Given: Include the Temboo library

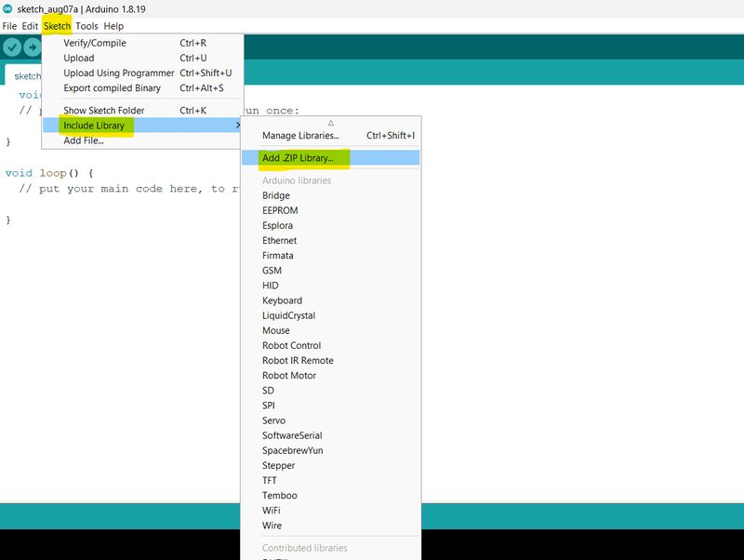Looking at the screenshot, I should [331, 496].
